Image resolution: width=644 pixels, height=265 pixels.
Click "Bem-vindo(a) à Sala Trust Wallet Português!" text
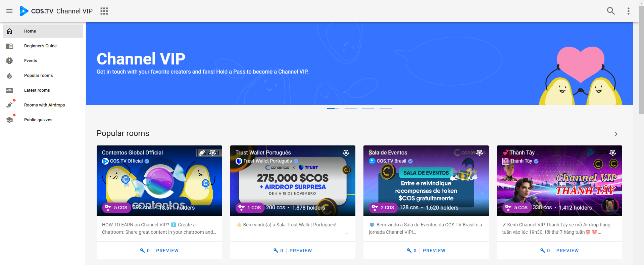[290, 225]
